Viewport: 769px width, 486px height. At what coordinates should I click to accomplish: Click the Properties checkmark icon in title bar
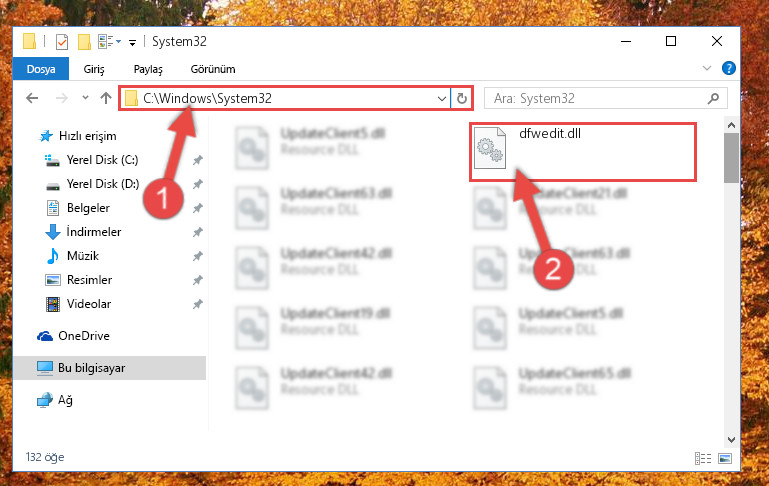click(62, 42)
